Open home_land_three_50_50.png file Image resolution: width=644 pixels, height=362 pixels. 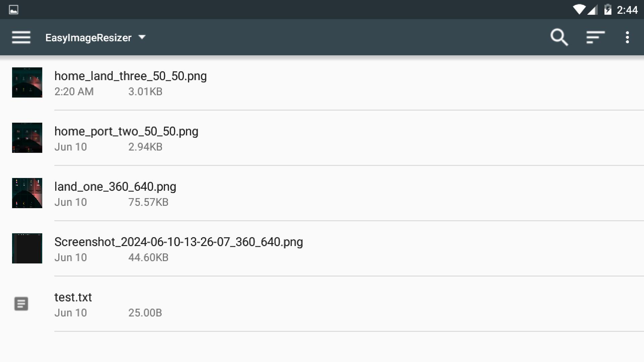[x=322, y=82]
